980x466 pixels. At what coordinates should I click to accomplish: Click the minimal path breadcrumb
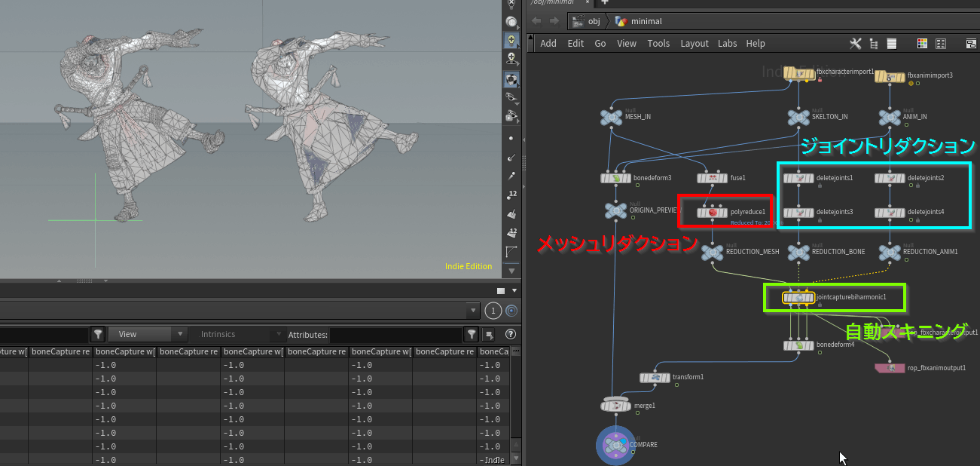click(639, 21)
